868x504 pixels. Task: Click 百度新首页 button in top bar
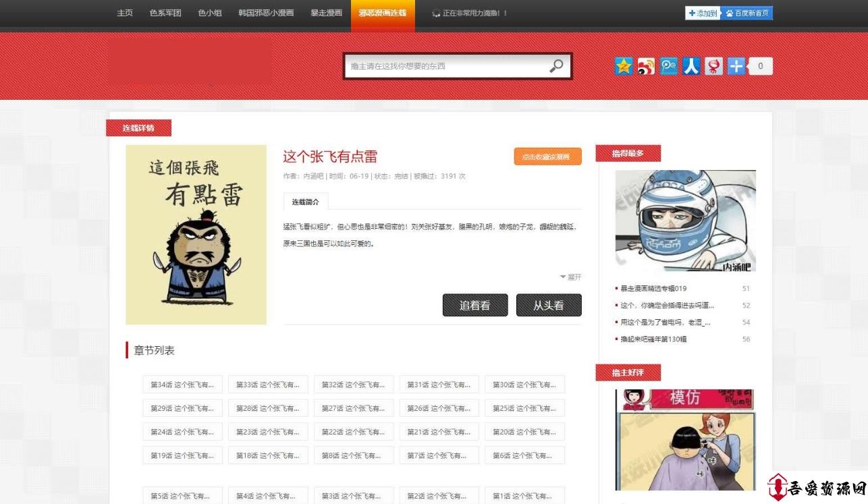747,13
